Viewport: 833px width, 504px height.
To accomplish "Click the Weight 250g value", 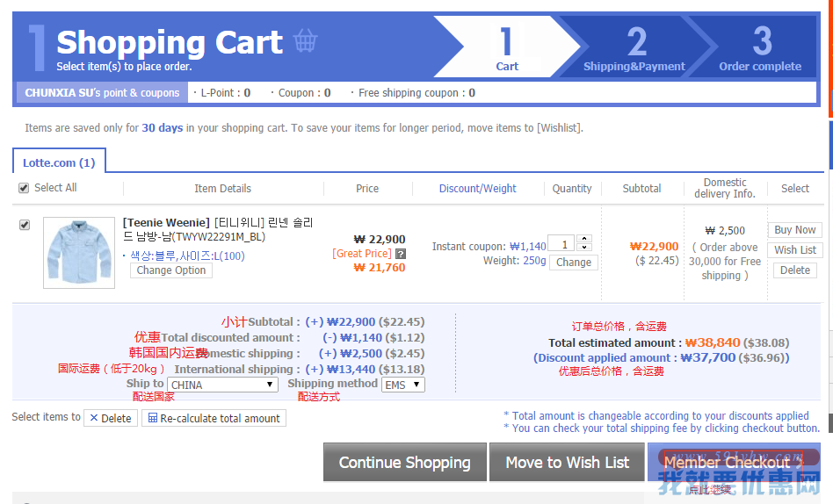I will point(534,261).
